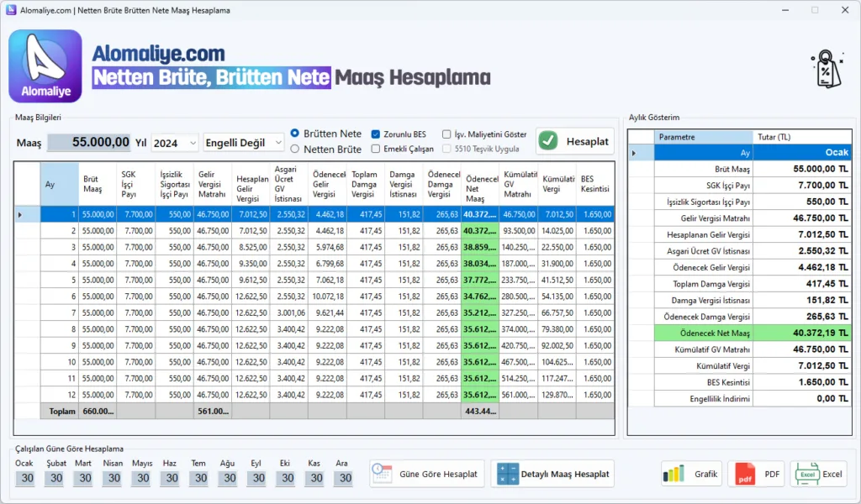The height and width of the screenshot is (504, 861).
Task: Click the discount tag icon at top right
Action: (827, 69)
